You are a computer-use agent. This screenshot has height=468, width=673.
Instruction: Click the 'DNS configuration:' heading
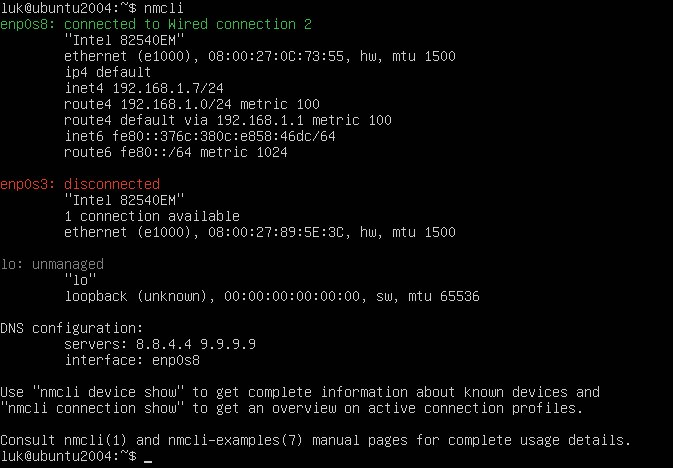[72, 328]
